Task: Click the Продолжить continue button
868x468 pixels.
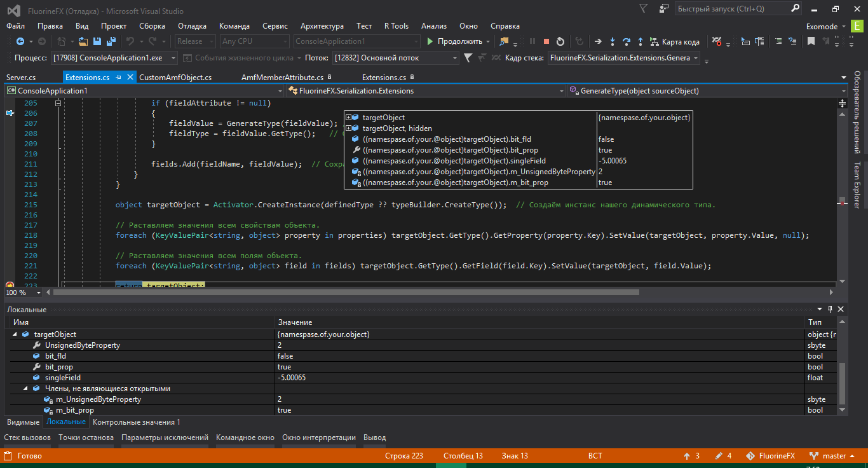Action: tap(454, 41)
